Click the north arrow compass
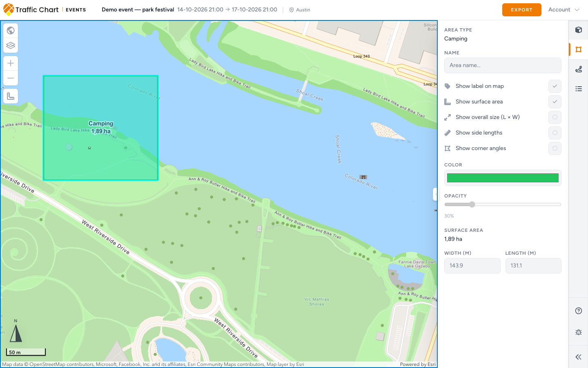 (x=16, y=331)
